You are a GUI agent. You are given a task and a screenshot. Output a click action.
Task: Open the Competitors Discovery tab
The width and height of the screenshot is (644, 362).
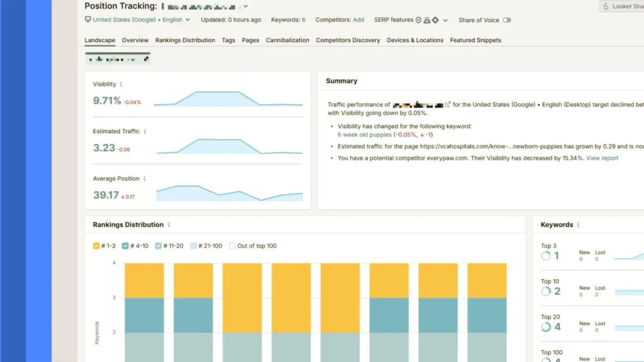tap(348, 40)
